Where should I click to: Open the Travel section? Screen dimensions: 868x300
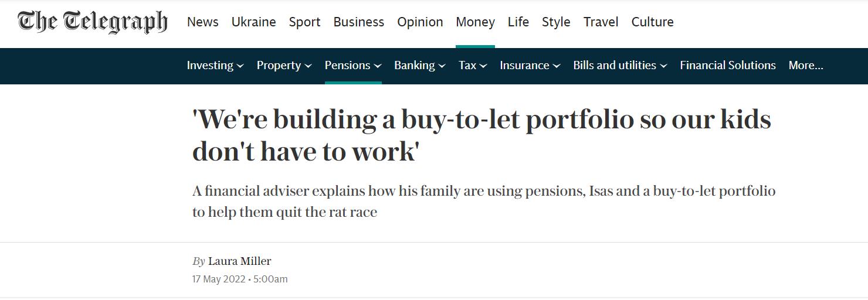coord(601,22)
